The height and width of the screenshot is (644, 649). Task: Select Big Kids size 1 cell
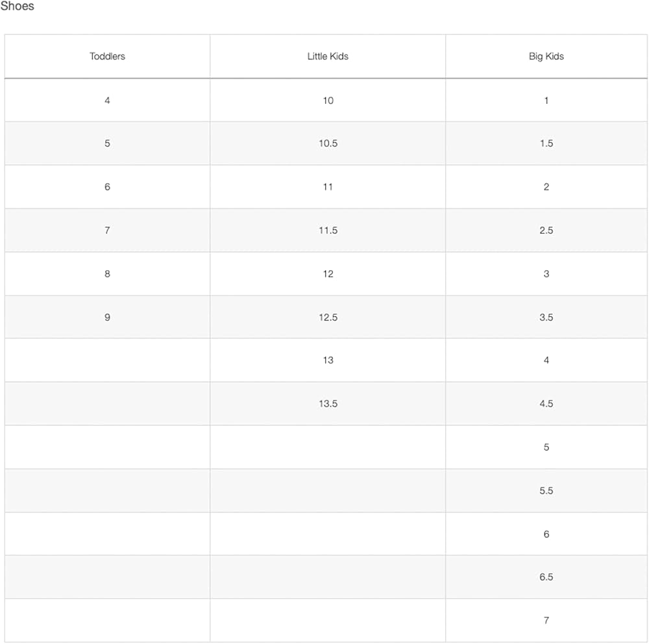pyautogui.click(x=546, y=100)
